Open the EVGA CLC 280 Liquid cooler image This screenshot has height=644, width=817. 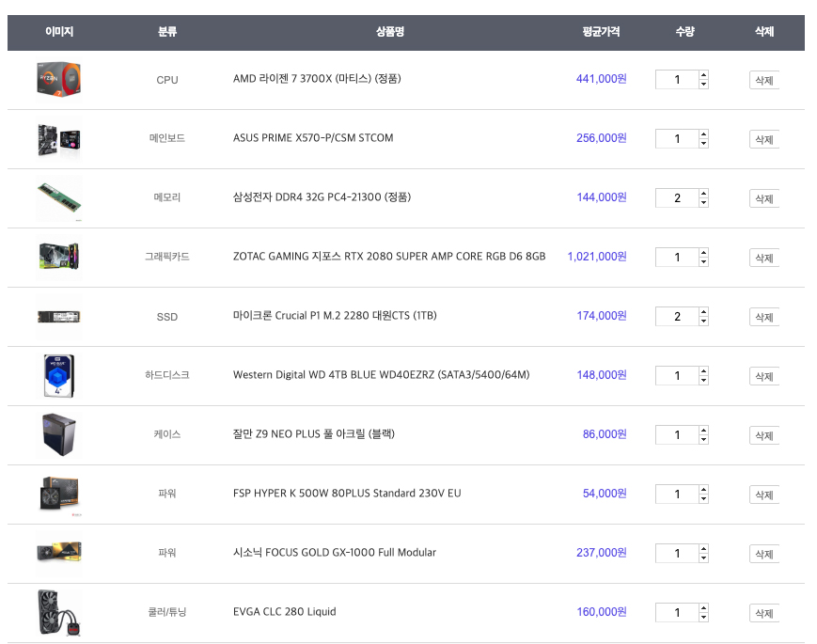pyautogui.click(x=59, y=613)
